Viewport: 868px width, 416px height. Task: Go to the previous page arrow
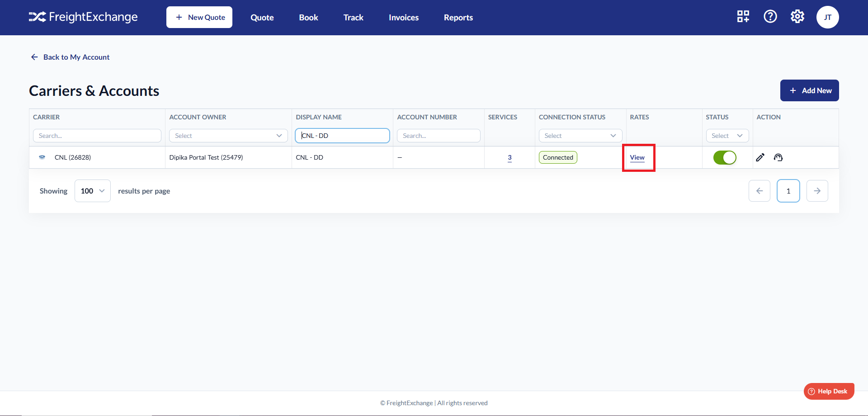click(759, 191)
